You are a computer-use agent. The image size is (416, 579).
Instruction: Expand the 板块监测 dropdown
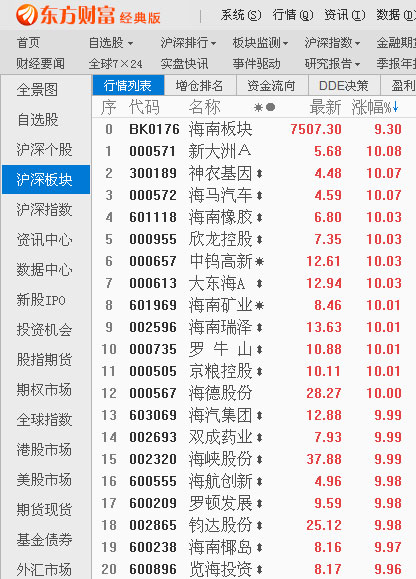tap(261, 43)
